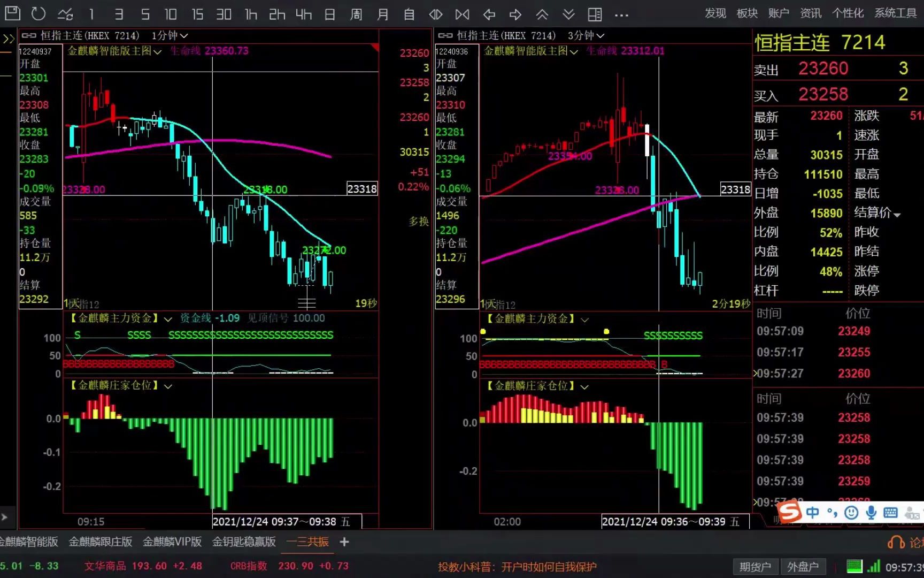Open the 3分钟 period dropdown
Image resolution: width=924 pixels, height=578 pixels.
tap(586, 36)
